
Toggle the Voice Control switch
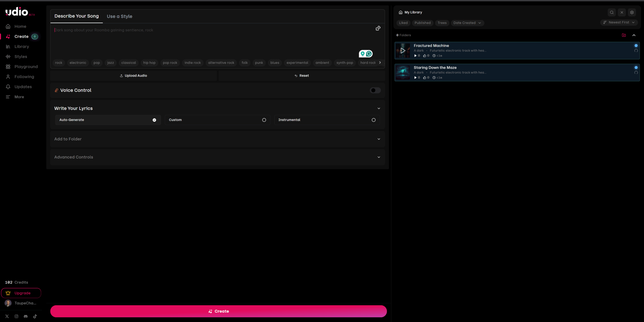tap(375, 90)
